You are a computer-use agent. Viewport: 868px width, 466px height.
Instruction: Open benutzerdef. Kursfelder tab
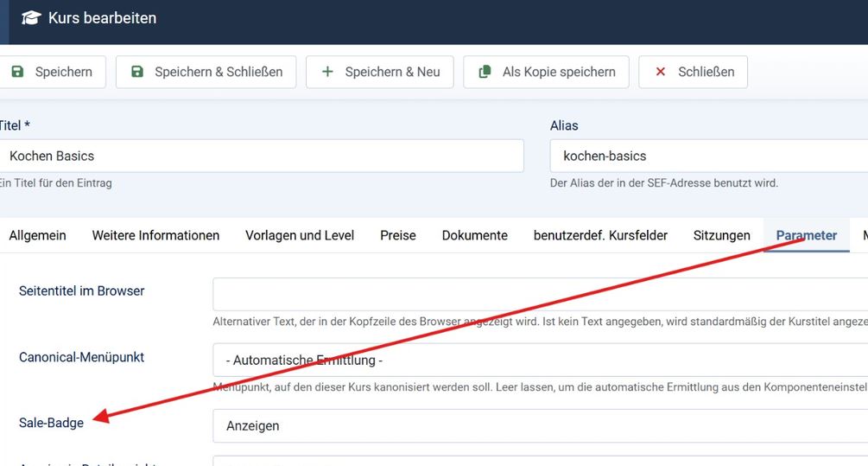point(600,235)
